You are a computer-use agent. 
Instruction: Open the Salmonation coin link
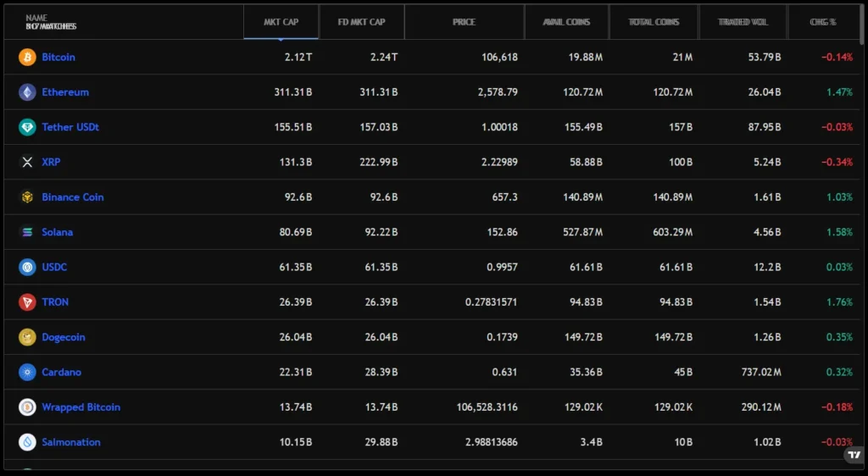[71, 442]
